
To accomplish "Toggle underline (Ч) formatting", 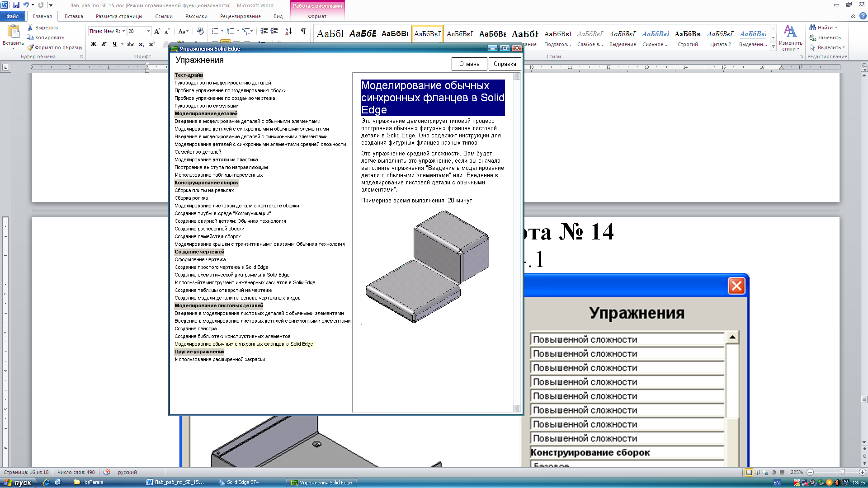I will click(114, 44).
